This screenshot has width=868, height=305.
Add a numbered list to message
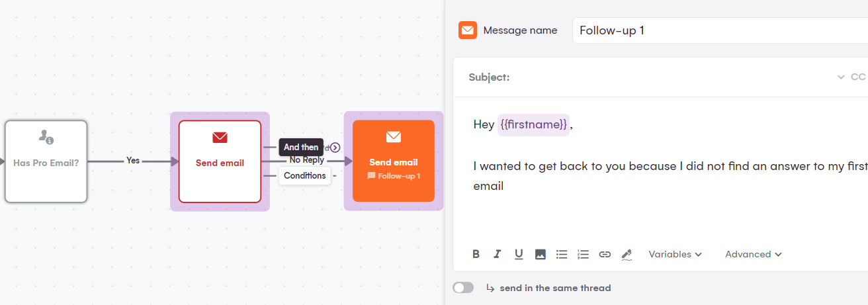point(583,254)
